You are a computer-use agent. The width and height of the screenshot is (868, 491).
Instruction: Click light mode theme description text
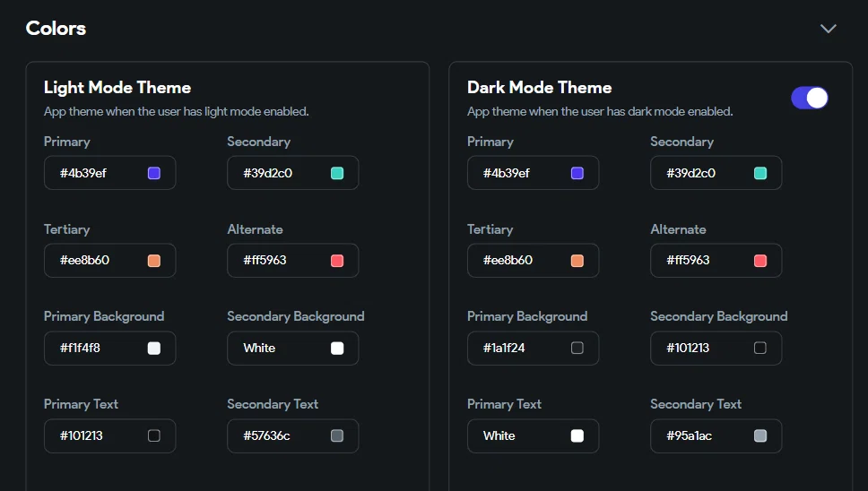coord(177,112)
